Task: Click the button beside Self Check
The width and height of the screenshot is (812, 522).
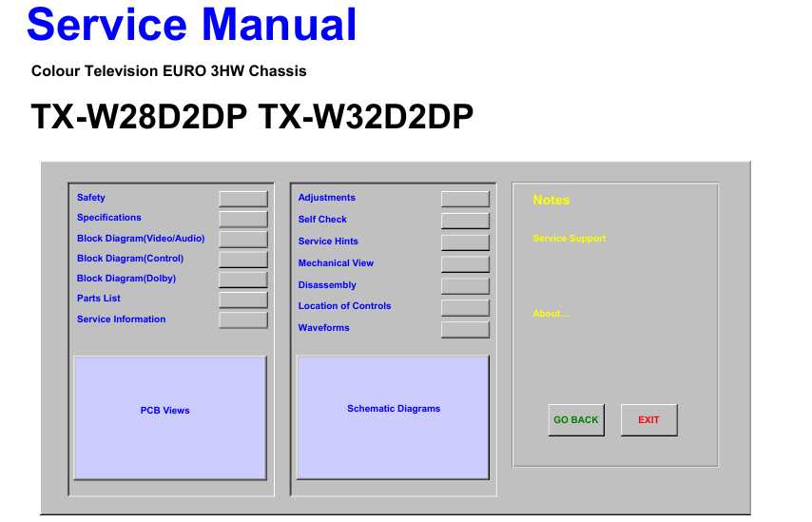Action: (x=465, y=221)
